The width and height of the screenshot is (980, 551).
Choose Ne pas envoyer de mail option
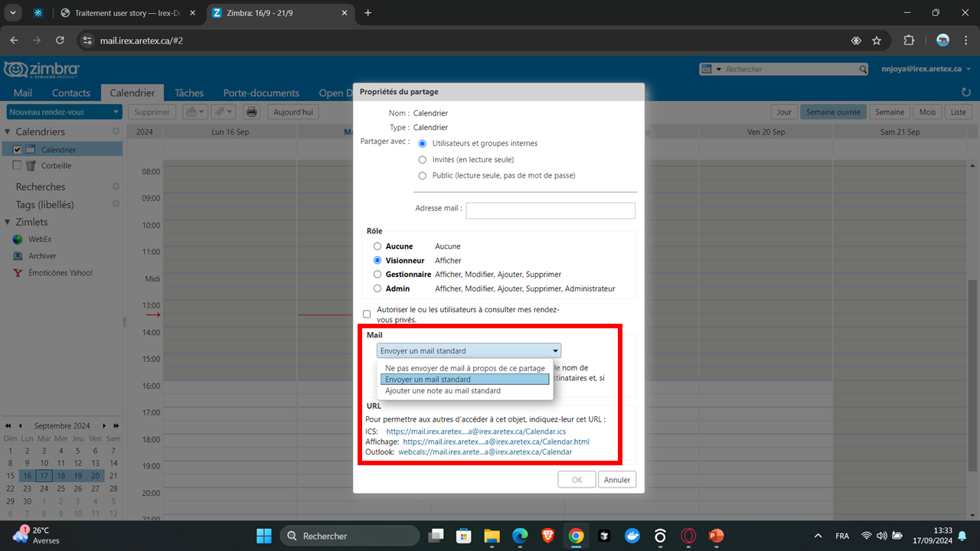[x=465, y=368]
